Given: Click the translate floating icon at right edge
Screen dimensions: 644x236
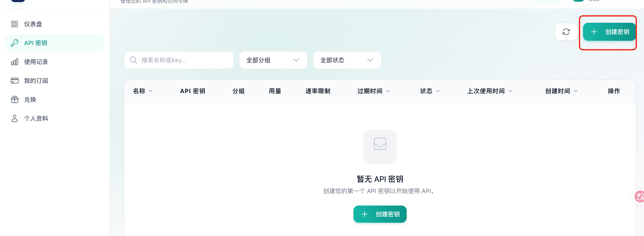Looking at the screenshot, I should click(640, 197).
